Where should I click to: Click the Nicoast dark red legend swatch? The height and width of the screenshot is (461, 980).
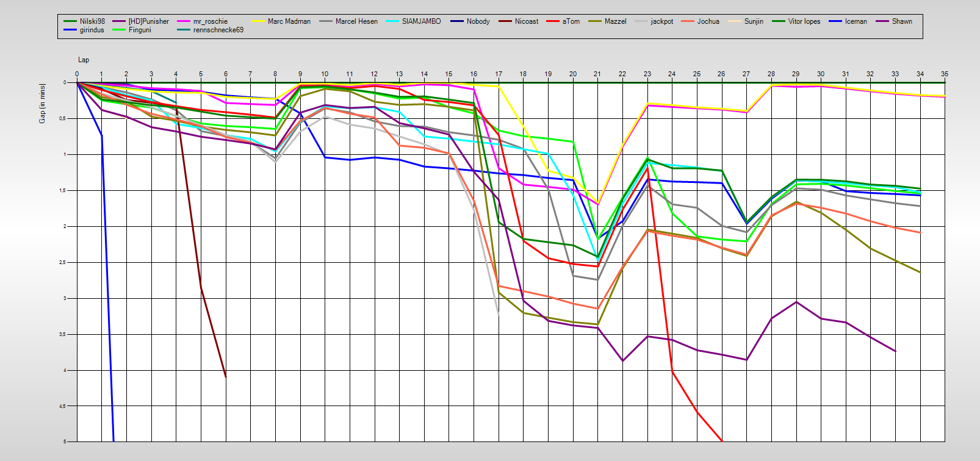coord(505,21)
